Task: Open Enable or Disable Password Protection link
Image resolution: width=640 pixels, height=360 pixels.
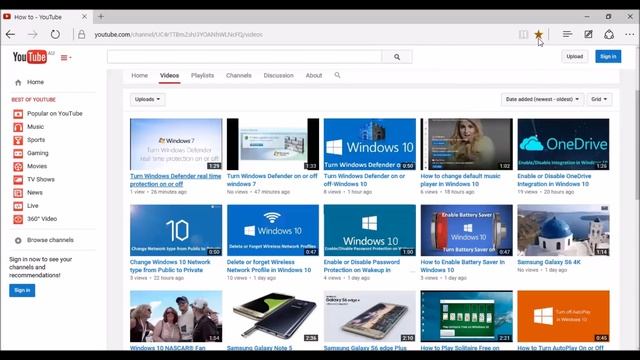Action: [x=362, y=266]
